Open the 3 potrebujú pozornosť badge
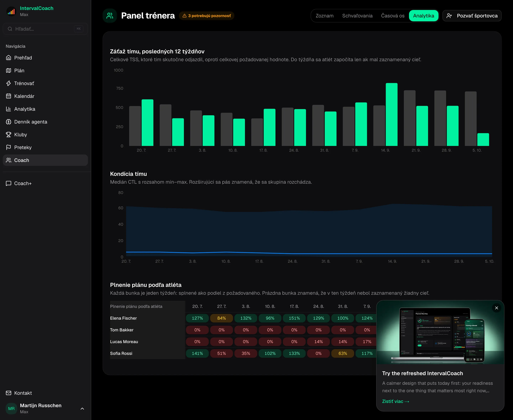 (x=207, y=16)
